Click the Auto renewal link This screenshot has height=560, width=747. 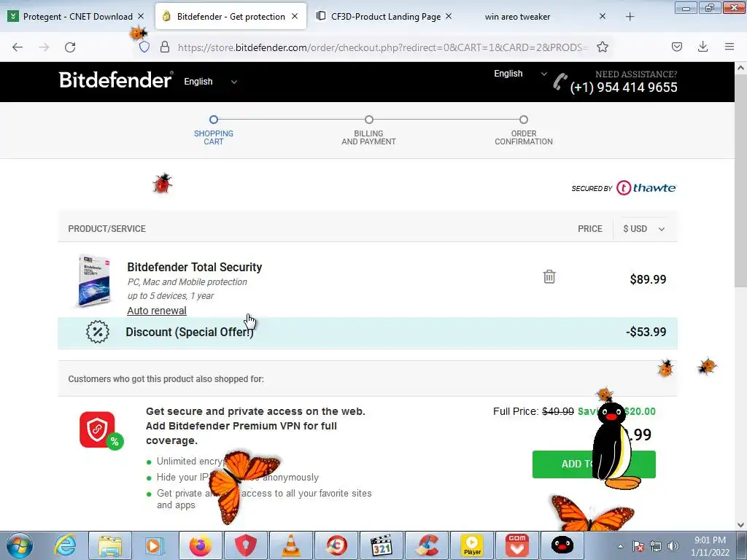point(157,311)
